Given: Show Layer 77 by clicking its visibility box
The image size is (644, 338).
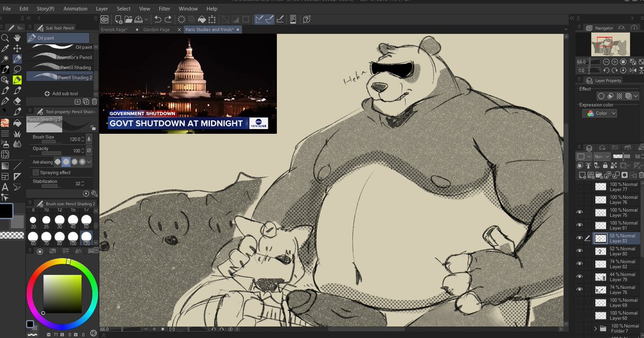Looking at the screenshot, I should click(x=580, y=186).
